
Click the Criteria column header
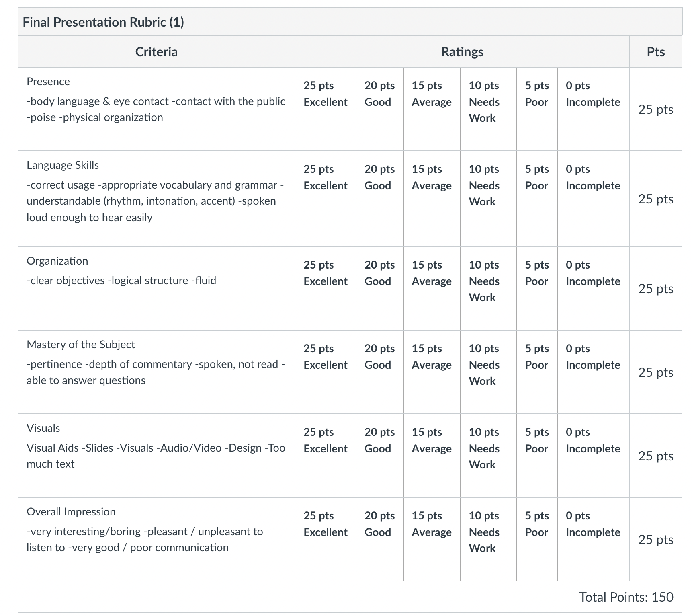[x=156, y=51]
